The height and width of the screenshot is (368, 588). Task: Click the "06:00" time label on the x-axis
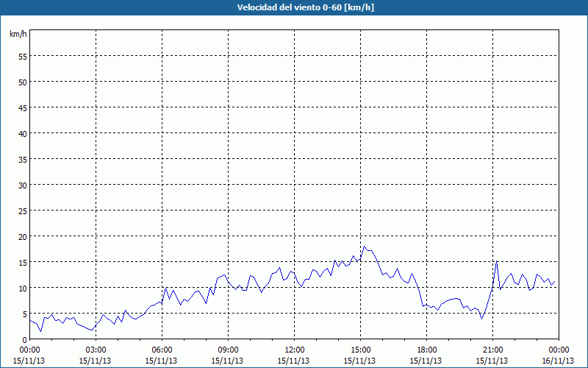pyautogui.click(x=162, y=350)
